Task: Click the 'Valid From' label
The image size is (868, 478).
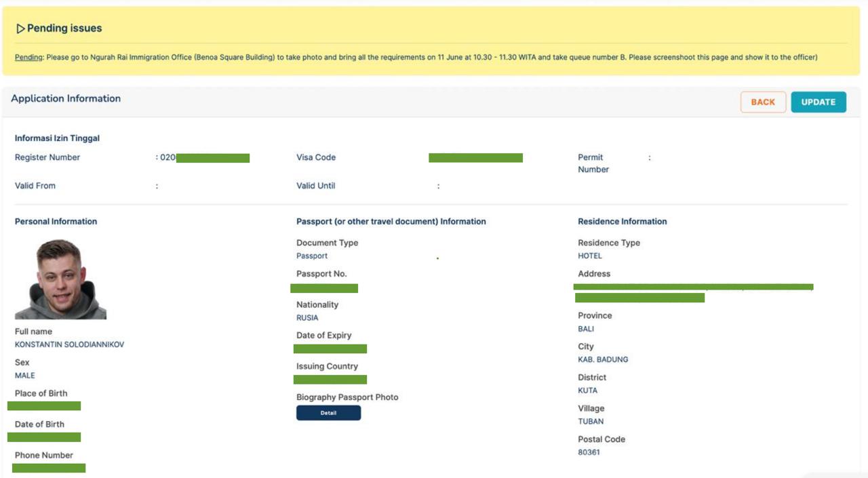Action: (35, 186)
